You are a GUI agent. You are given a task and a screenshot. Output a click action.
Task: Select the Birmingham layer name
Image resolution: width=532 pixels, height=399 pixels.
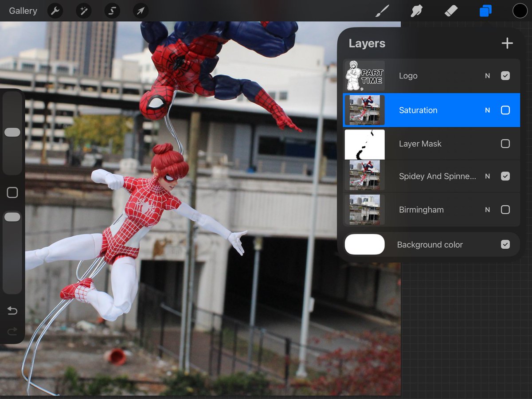coord(421,210)
